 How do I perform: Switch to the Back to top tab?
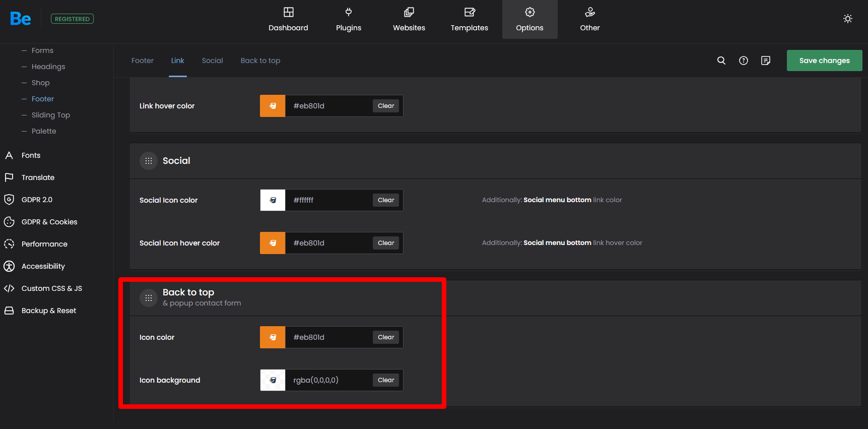click(x=260, y=60)
